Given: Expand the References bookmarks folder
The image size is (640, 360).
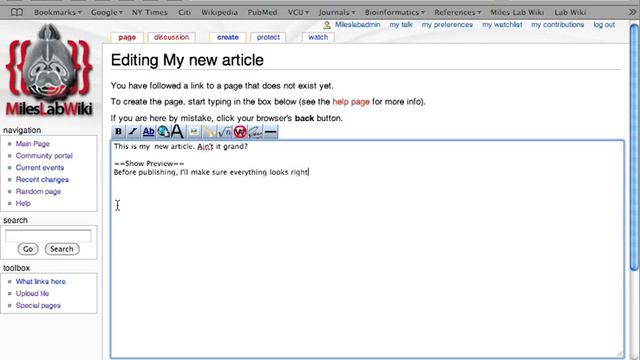Looking at the screenshot, I should 457,12.
